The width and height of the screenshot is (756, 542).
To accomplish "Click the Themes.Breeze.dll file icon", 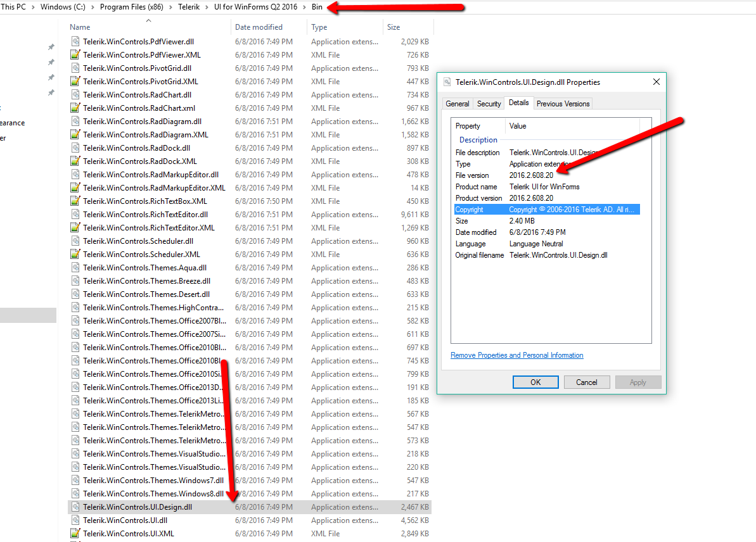I will click(x=75, y=281).
